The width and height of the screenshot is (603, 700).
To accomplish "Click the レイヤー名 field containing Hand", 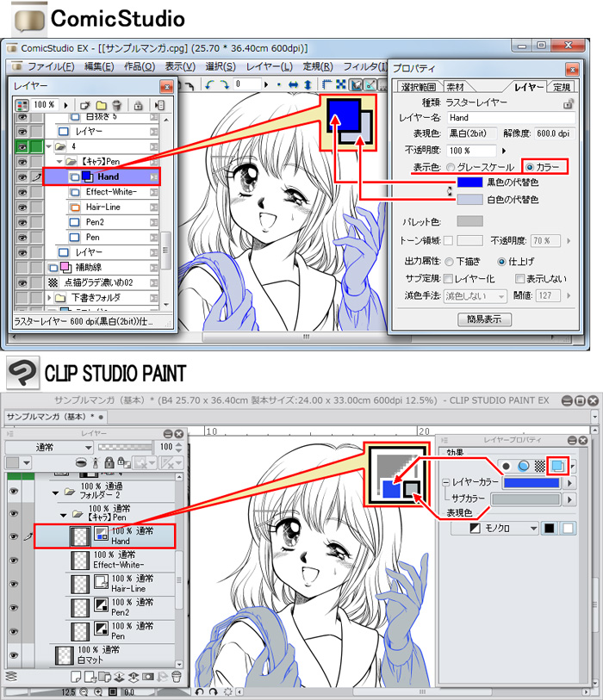I will tap(512, 118).
